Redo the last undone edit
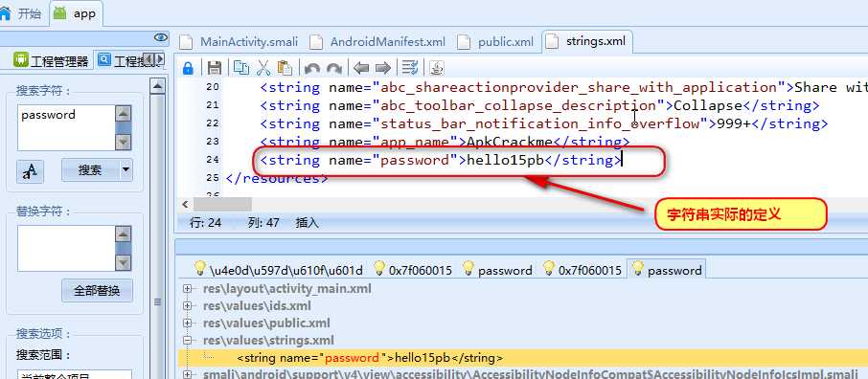 333,69
